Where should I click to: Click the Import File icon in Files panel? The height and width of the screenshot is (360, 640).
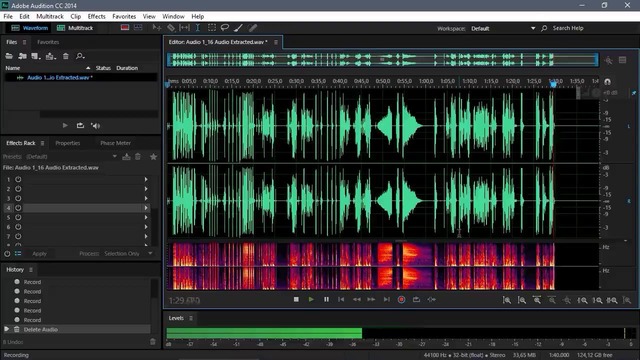(22, 56)
